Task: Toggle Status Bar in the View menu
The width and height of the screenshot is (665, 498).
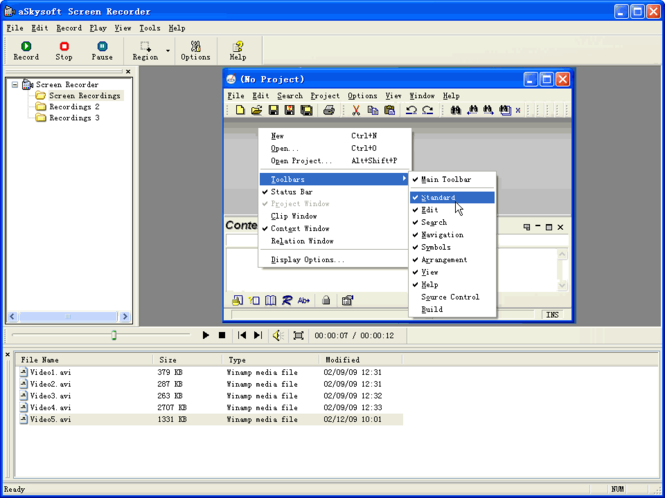Action: (x=334, y=192)
